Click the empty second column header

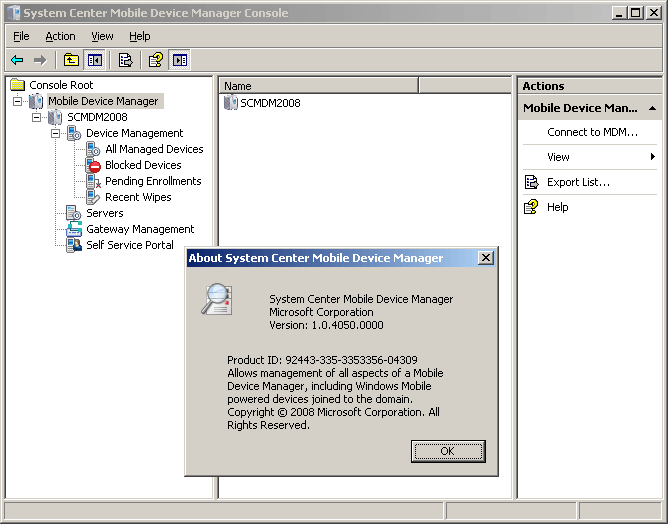tap(465, 86)
